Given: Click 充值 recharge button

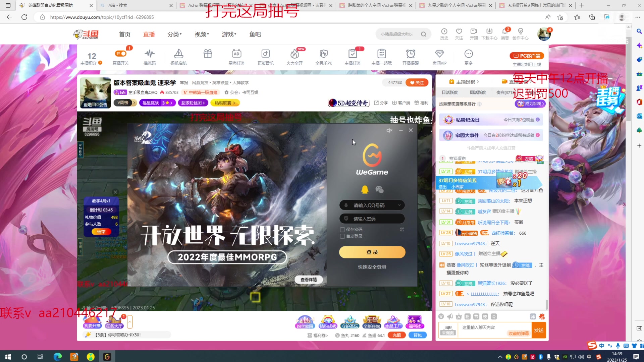Looking at the screenshot, I should click(x=397, y=335).
